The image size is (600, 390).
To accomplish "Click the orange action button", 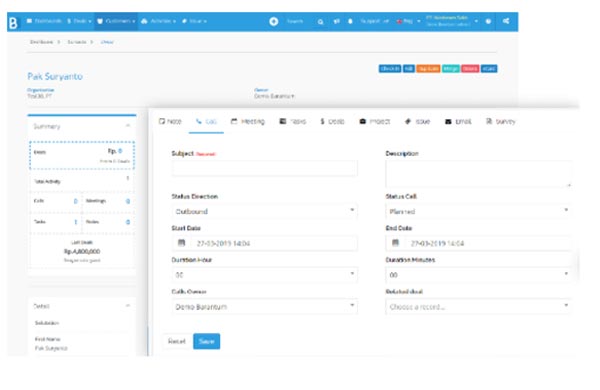I will 428,69.
